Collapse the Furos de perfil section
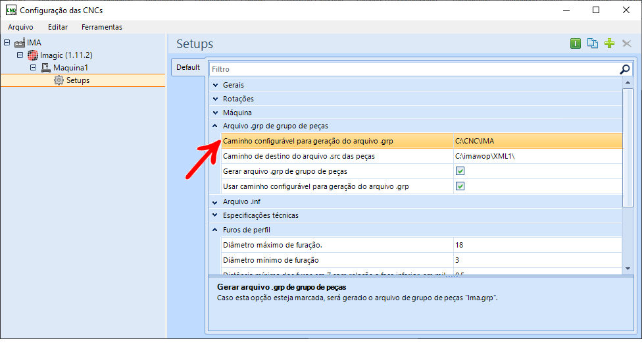Viewport: 644px width, 345px height. [215, 230]
